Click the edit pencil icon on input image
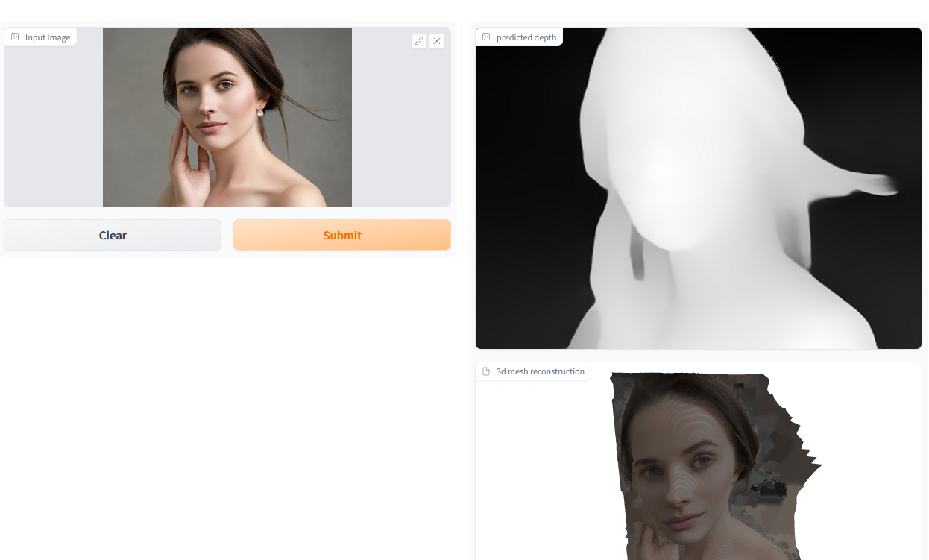 pyautogui.click(x=419, y=41)
